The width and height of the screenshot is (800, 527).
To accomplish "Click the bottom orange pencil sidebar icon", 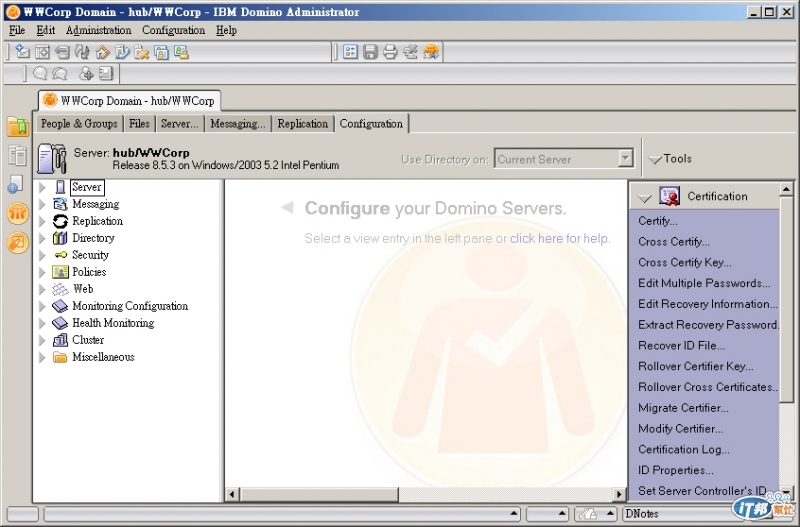I will (18, 243).
